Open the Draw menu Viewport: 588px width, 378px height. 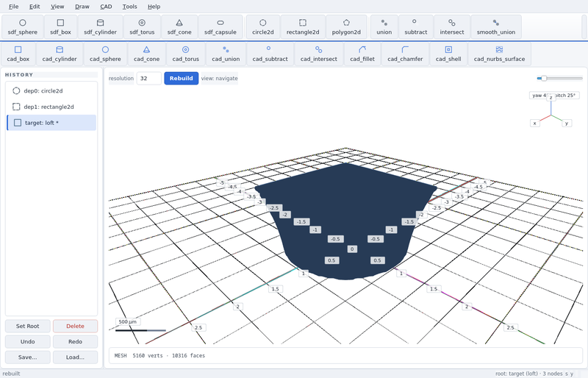[x=82, y=7]
